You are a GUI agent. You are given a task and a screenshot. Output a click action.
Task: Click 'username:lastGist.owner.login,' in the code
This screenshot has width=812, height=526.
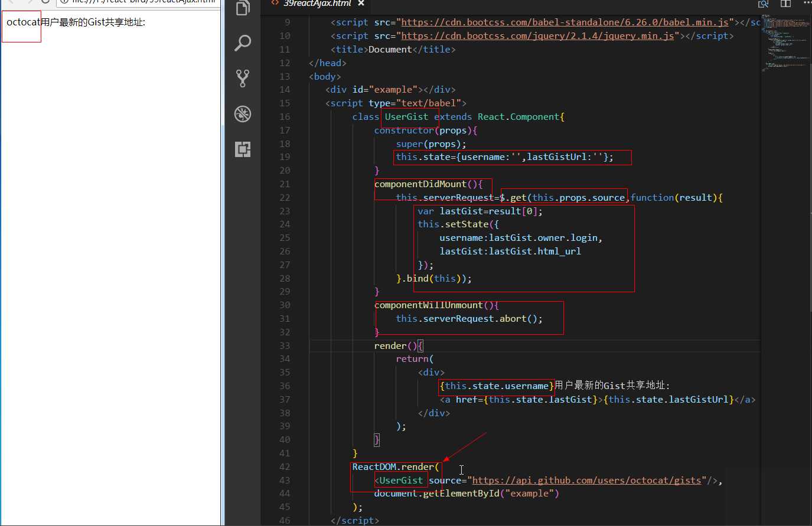point(521,238)
